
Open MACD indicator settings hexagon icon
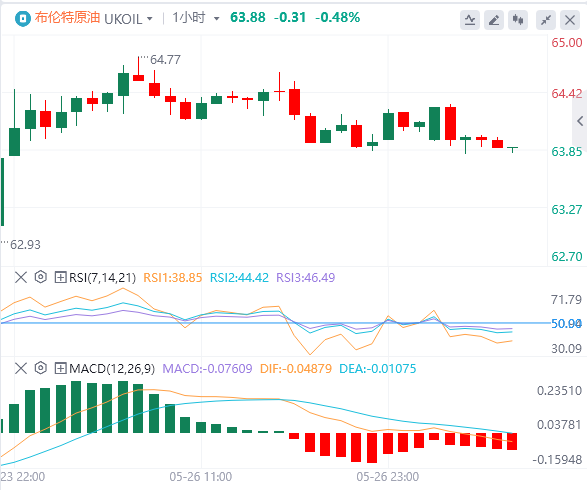click(40, 368)
